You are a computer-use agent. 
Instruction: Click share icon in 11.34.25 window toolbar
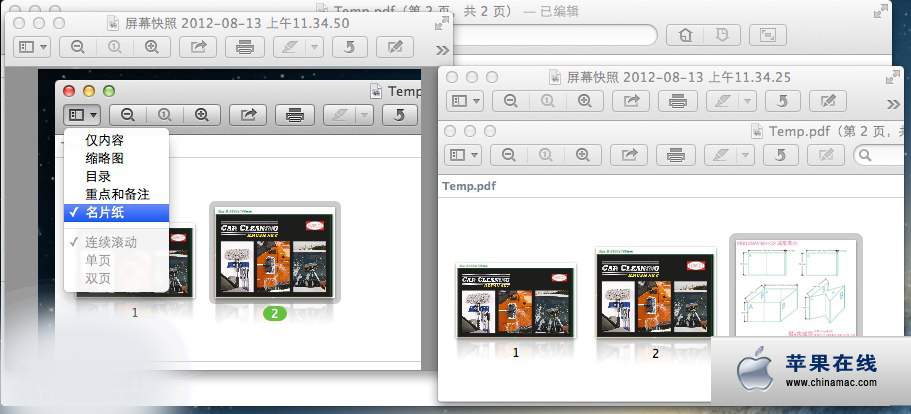[x=631, y=102]
